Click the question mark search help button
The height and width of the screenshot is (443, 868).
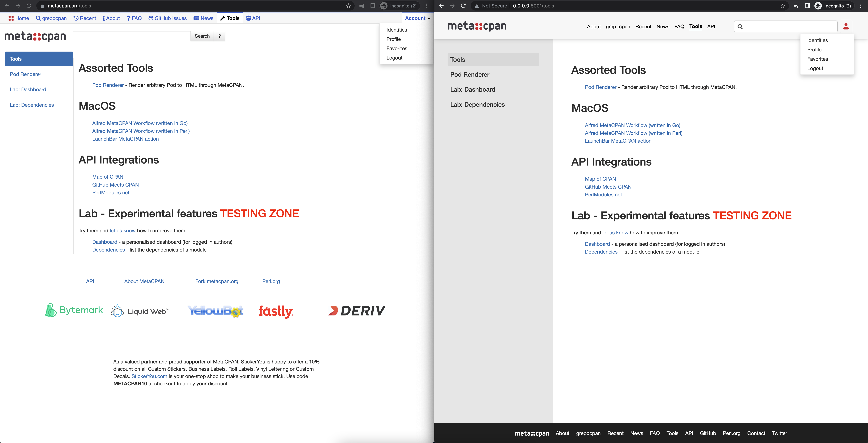219,36
